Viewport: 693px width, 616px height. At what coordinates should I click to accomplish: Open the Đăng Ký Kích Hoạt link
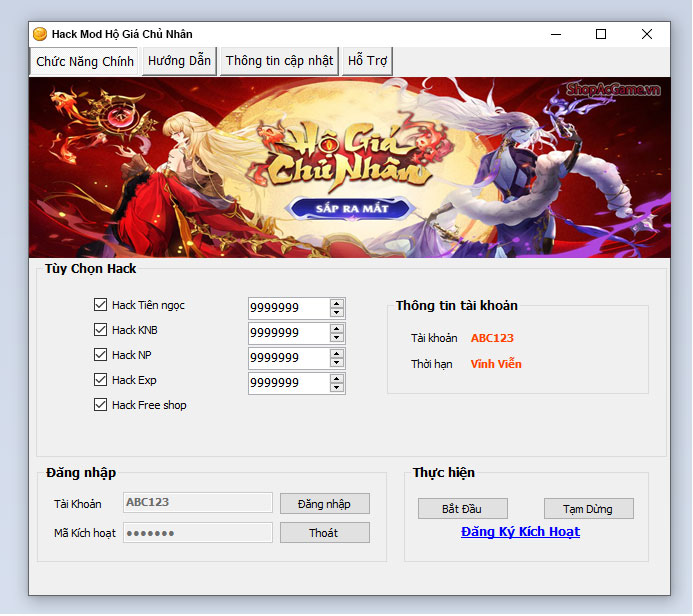(520, 532)
